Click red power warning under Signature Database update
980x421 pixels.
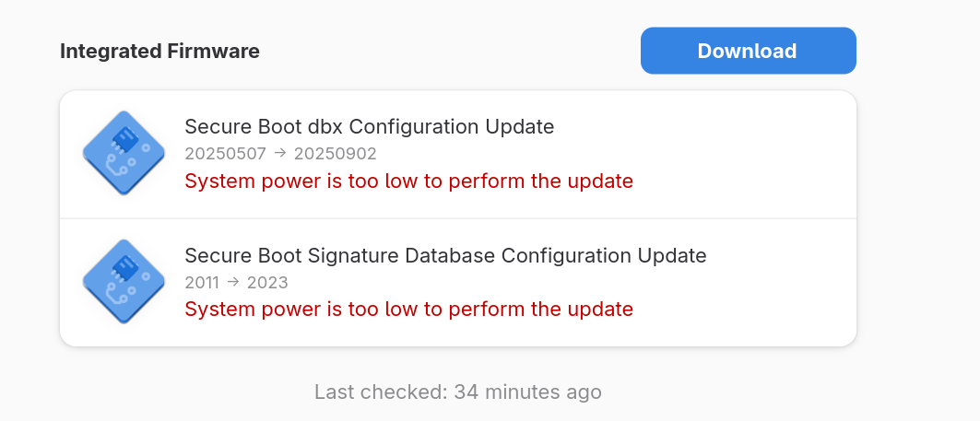(x=408, y=310)
